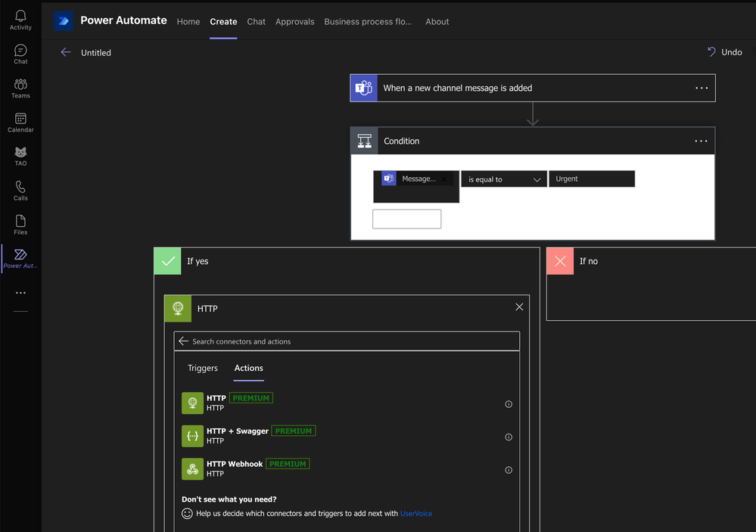Go back using the arrow beside Untitled
756x532 pixels.
[66, 52]
